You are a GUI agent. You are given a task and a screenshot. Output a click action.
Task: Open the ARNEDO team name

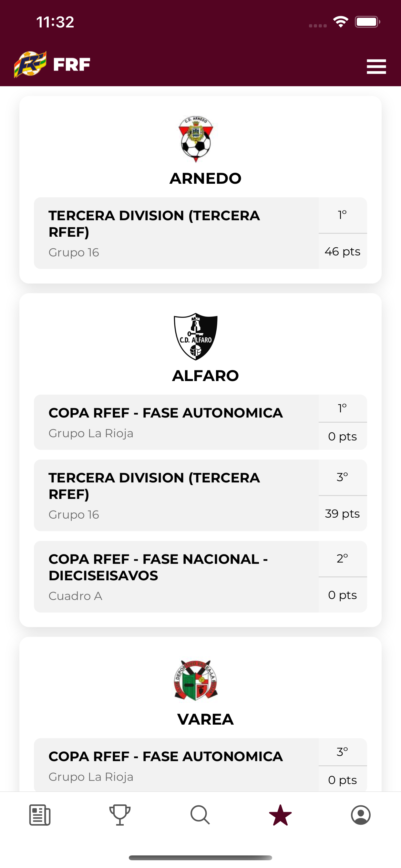click(x=205, y=179)
